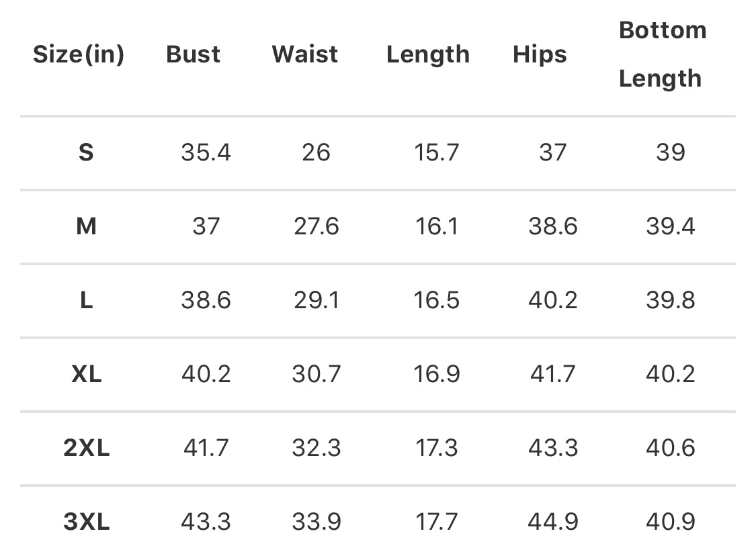Click the Bust column header
756x556 pixels.
pos(193,54)
